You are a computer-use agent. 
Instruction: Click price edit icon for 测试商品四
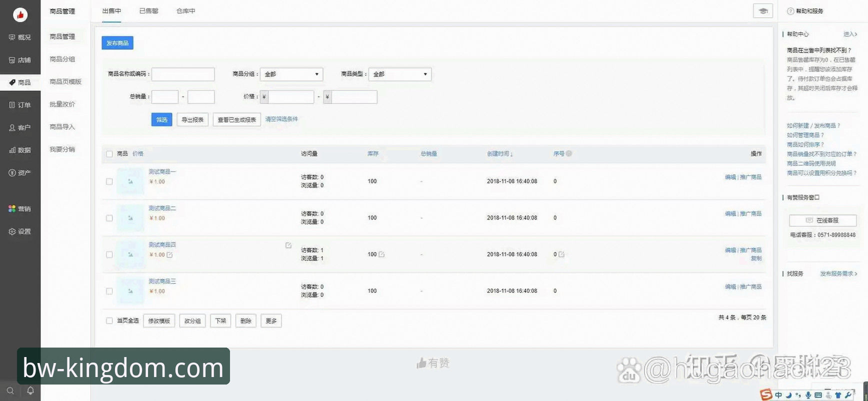coord(169,255)
